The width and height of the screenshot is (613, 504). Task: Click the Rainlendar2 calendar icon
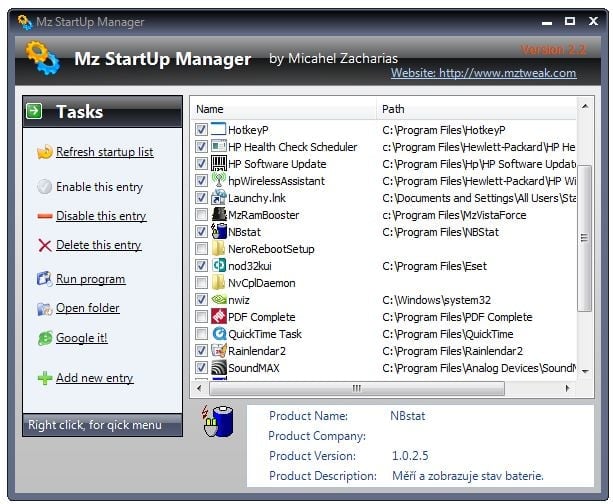(219, 350)
